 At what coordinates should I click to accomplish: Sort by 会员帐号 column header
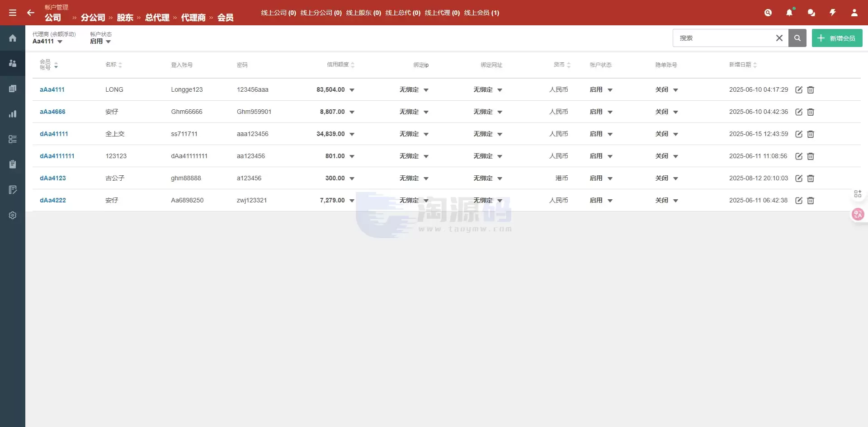pos(49,65)
